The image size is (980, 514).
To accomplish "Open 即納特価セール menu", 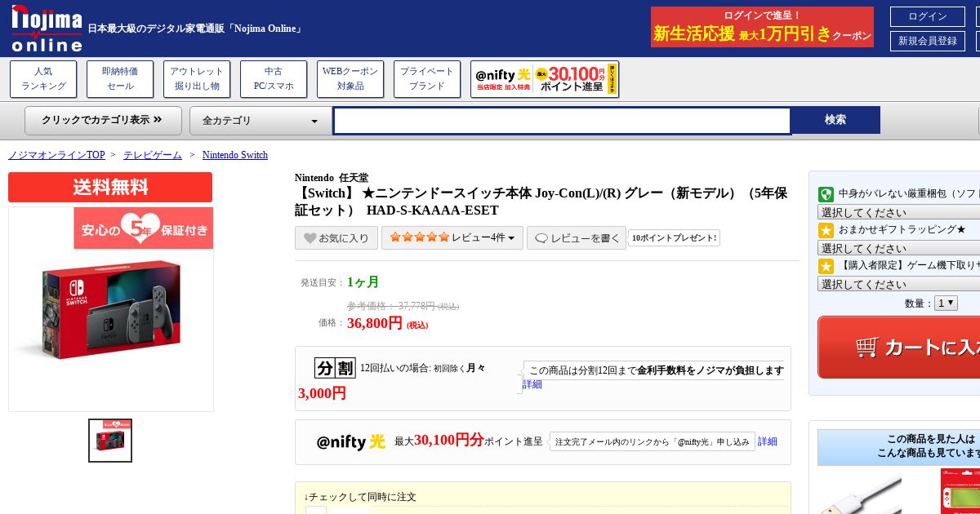I will [x=120, y=79].
